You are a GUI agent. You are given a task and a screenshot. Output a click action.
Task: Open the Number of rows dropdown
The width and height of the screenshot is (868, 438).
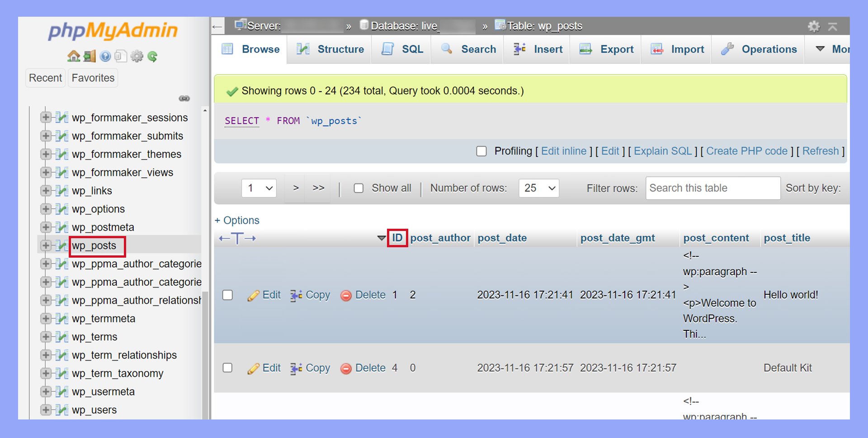(x=539, y=188)
